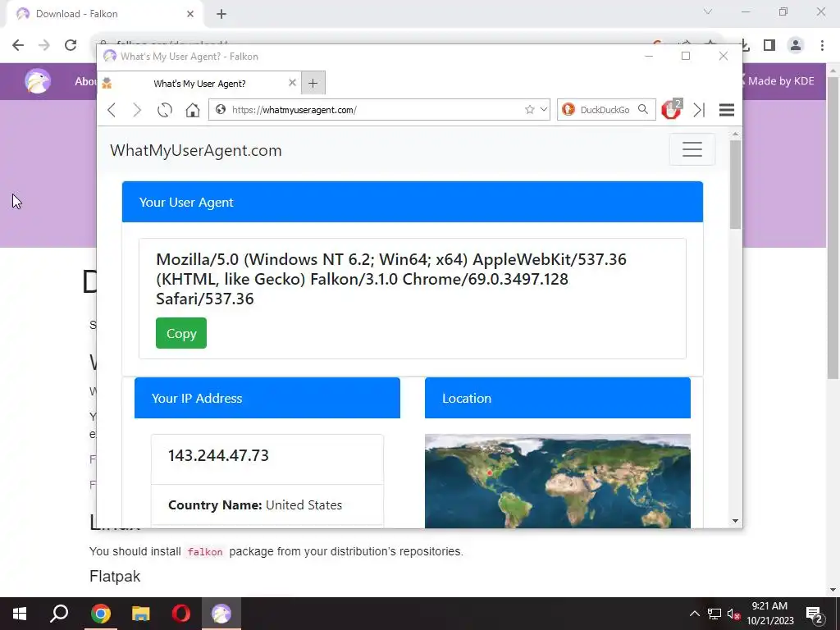Focus the DuckDuckGo search field
Image resolution: width=840 pixels, height=630 pixels.
605,110
